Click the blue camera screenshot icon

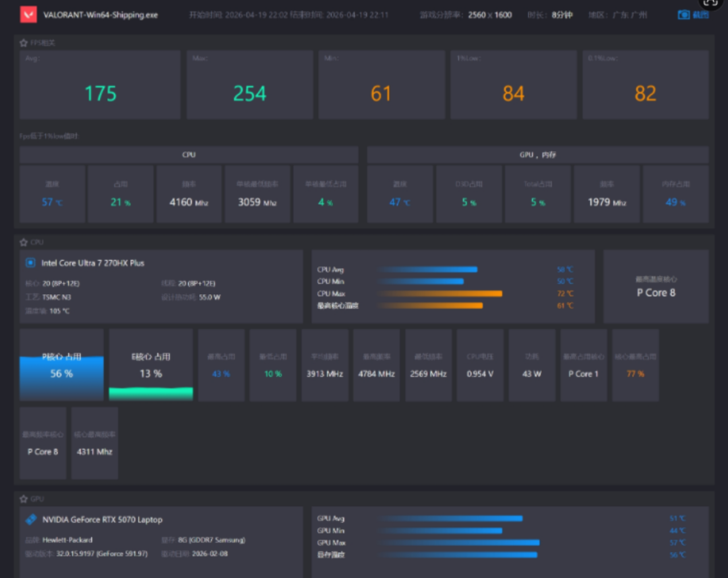coord(683,14)
